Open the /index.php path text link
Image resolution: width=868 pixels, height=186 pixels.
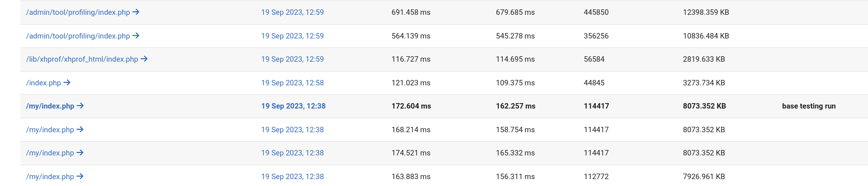[x=43, y=83]
